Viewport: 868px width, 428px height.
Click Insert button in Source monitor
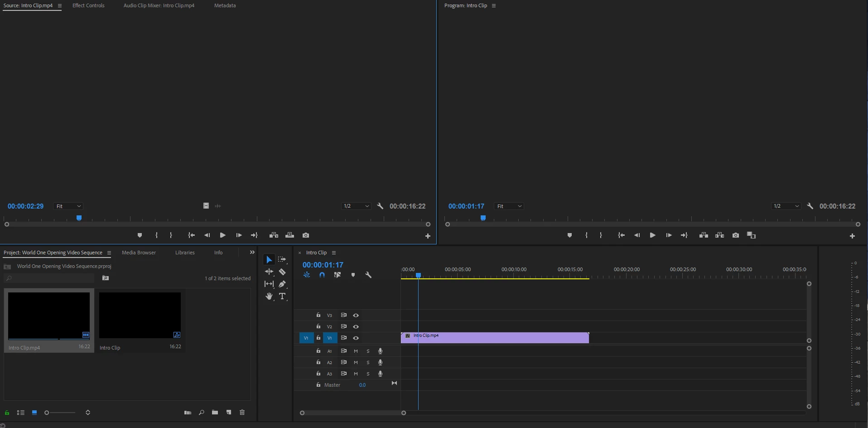click(274, 235)
